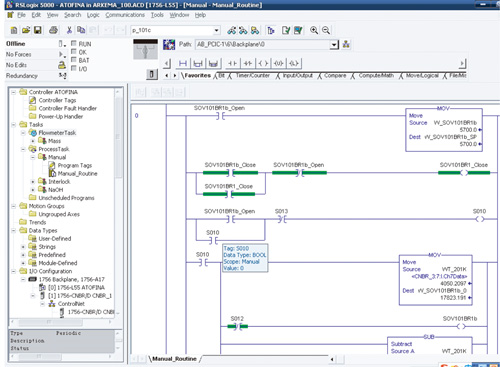Expand the Interlock program node

(33, 182)
